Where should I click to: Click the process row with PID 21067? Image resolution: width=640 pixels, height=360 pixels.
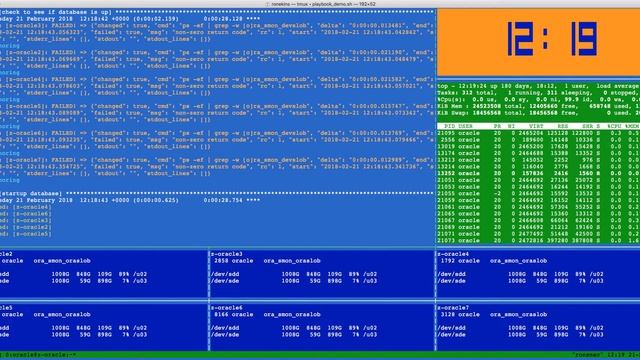(x=538, y=220)
